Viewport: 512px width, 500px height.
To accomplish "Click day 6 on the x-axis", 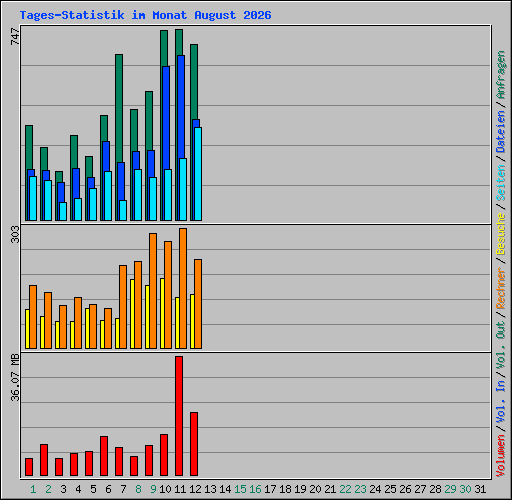I will pyautogui.click(x=108, y=489).
